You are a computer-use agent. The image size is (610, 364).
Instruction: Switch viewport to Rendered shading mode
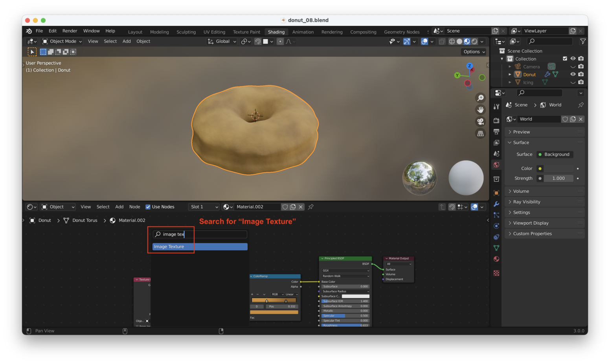[x=474, y=41]
